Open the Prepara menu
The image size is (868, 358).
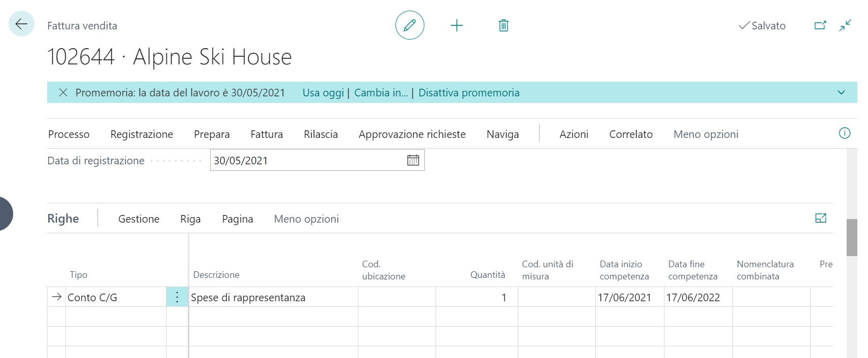212,134
